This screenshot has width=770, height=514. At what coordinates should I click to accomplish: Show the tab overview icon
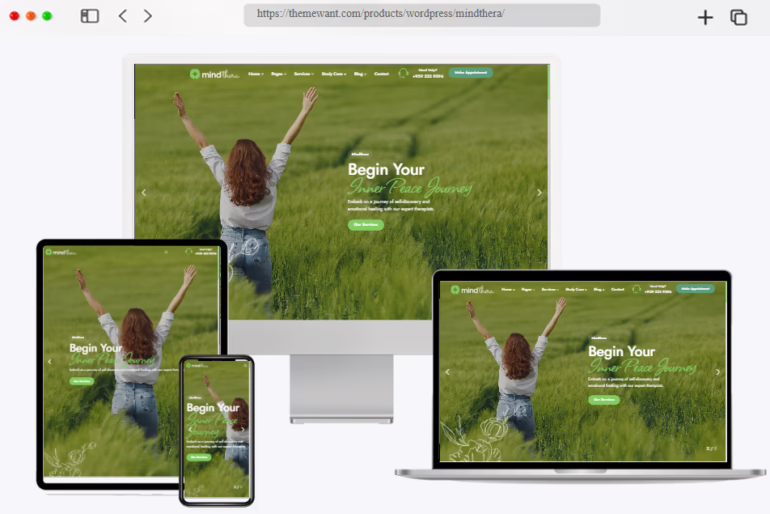tap(739, 17)
